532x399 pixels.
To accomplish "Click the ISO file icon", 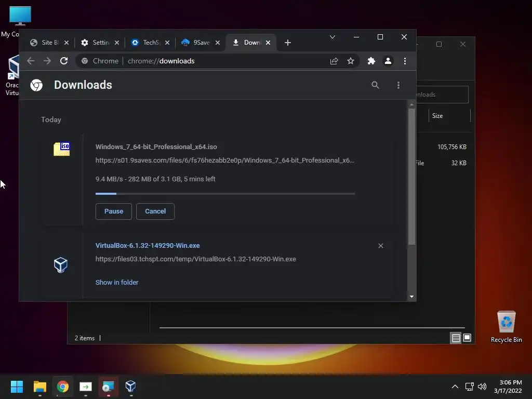I will click(x=62, y=149).
